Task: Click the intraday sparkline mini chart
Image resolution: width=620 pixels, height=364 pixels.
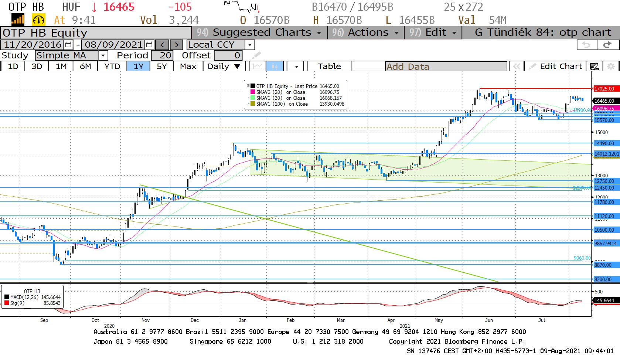Action: click(242, 6)
